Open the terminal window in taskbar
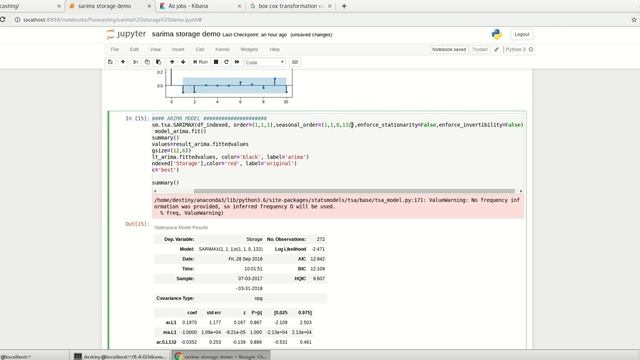640x360 pixels. [121, 356]
